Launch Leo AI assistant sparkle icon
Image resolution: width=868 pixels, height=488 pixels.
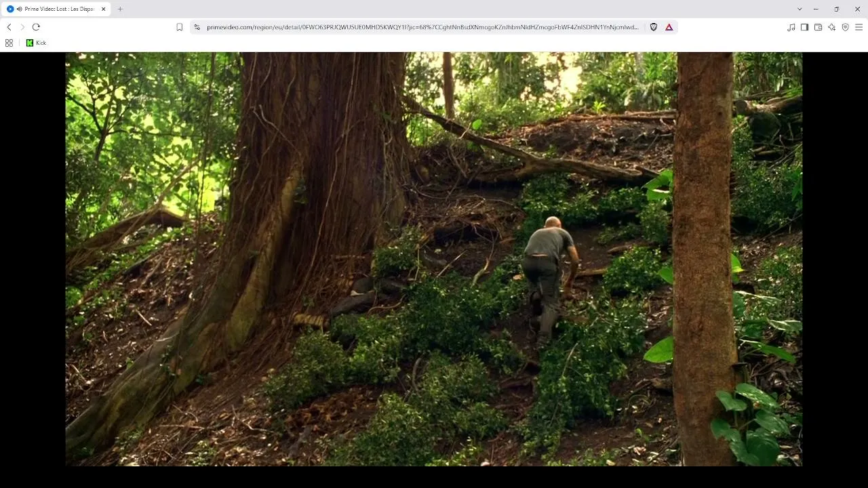pos(832,27)
